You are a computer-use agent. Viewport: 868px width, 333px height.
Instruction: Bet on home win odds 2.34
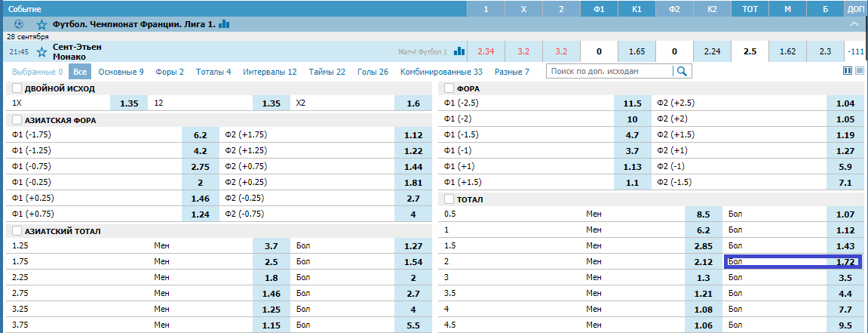coord(486,51)
